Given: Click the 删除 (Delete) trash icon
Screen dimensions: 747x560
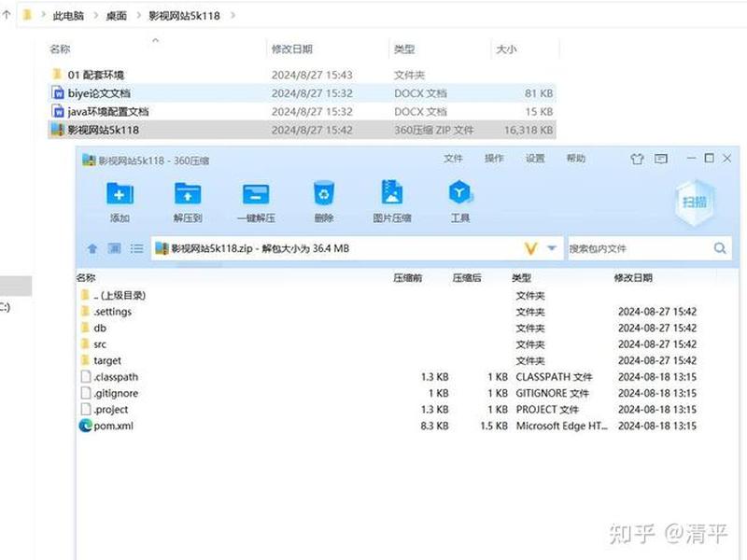Looking at the screenshot, I should 324,193.
